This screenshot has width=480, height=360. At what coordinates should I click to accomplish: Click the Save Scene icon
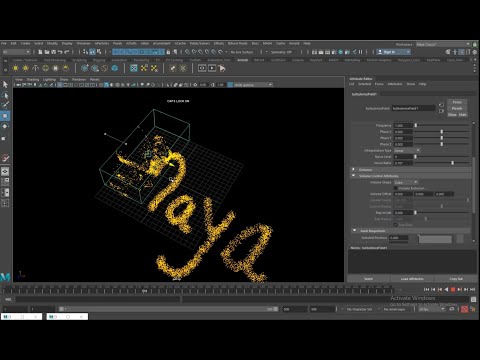53,52
